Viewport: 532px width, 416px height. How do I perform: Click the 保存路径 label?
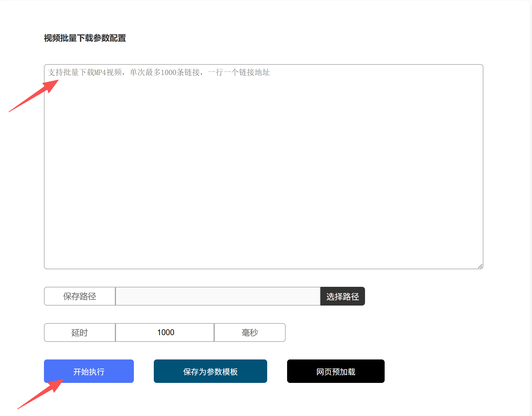click(x=80, y=296)
